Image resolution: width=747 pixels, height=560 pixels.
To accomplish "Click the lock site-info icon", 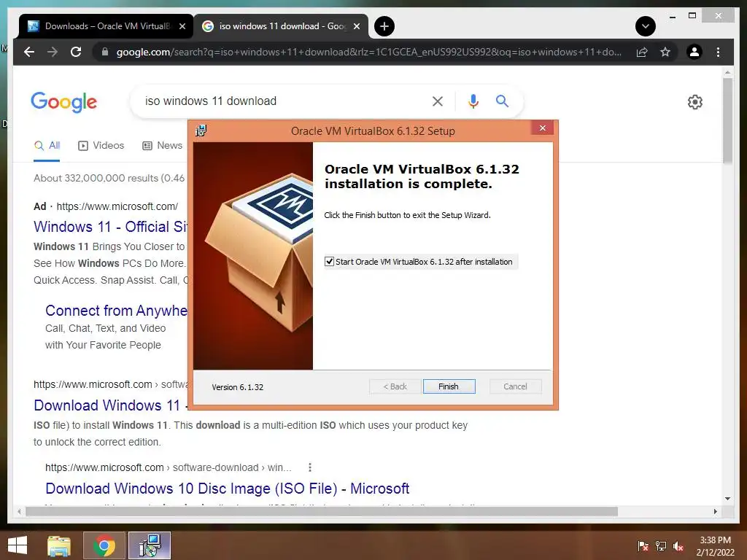I will tap(105, 52).
